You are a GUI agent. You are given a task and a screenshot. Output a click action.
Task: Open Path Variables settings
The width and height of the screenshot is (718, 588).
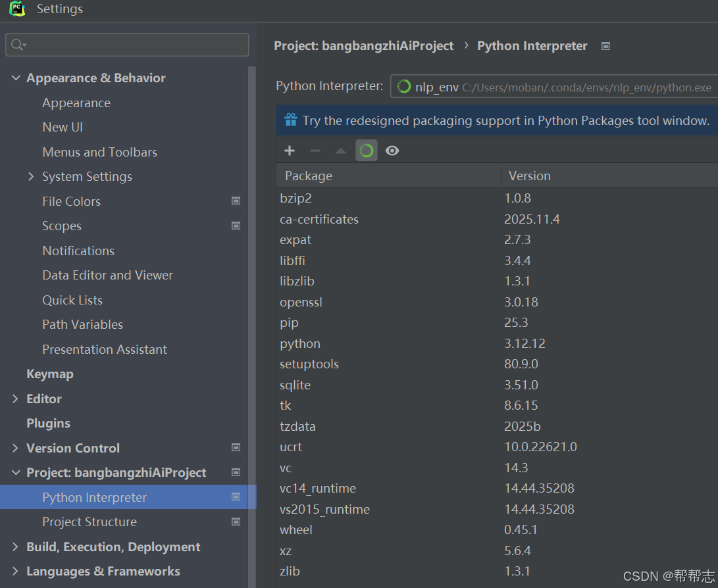click(82, 324)
